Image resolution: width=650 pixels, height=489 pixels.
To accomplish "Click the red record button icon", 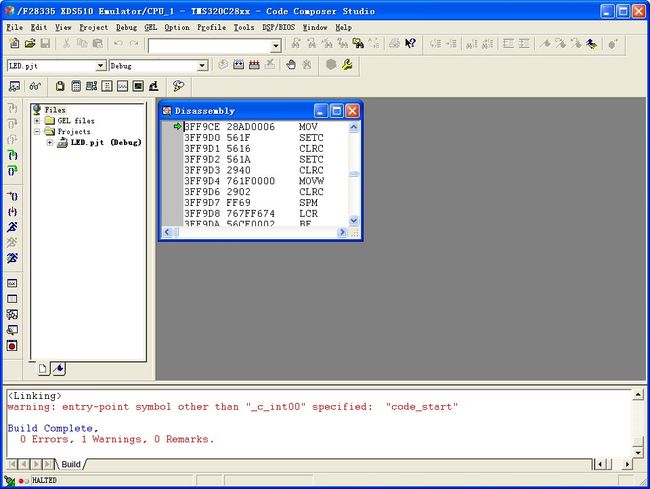I will tap(12, 346).
